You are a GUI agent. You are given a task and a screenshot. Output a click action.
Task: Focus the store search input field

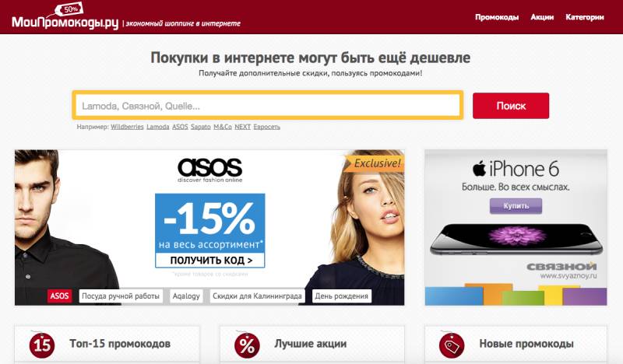(268, 106)
